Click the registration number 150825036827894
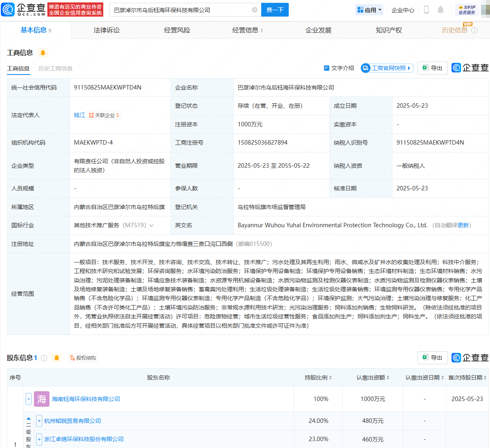The width and height of the screenshot is (490, 448). pos(262,143)
